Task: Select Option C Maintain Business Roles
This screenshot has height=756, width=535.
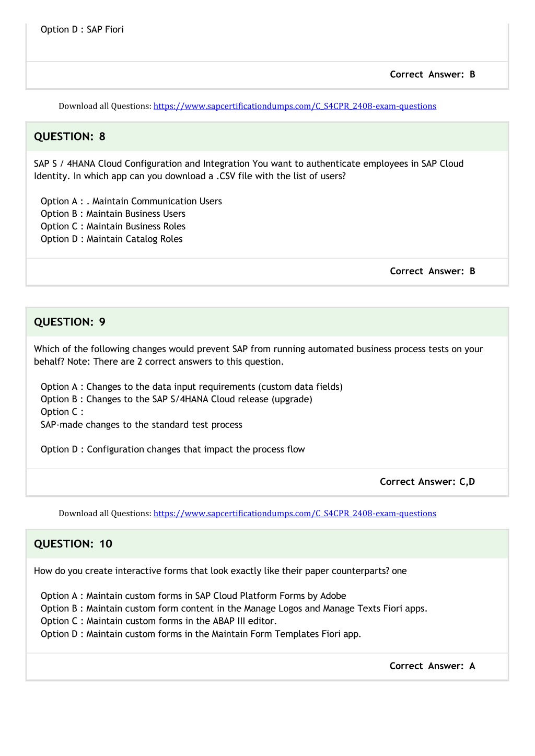Action: point(113,226)
